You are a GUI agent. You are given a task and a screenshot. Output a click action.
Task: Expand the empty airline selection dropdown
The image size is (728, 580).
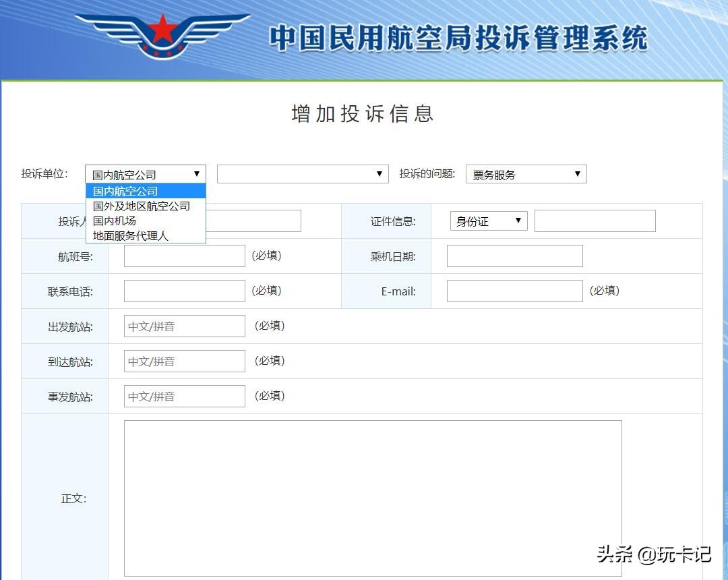[303, 174]
